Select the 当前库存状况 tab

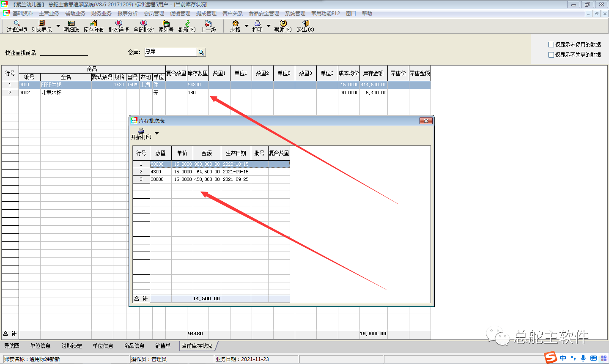click(197, 346)
